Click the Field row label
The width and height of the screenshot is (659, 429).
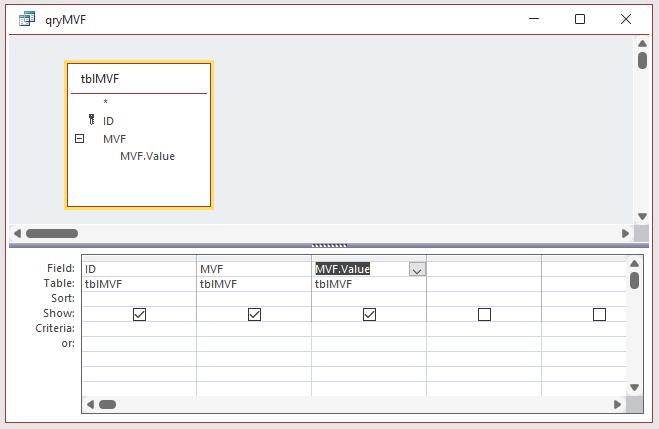pyautogui.click(x=61, y=268)
